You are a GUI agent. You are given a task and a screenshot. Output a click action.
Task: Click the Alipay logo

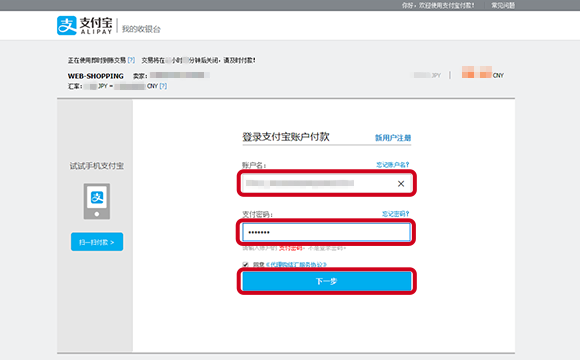pyautogui.click(x=84, y=26)
